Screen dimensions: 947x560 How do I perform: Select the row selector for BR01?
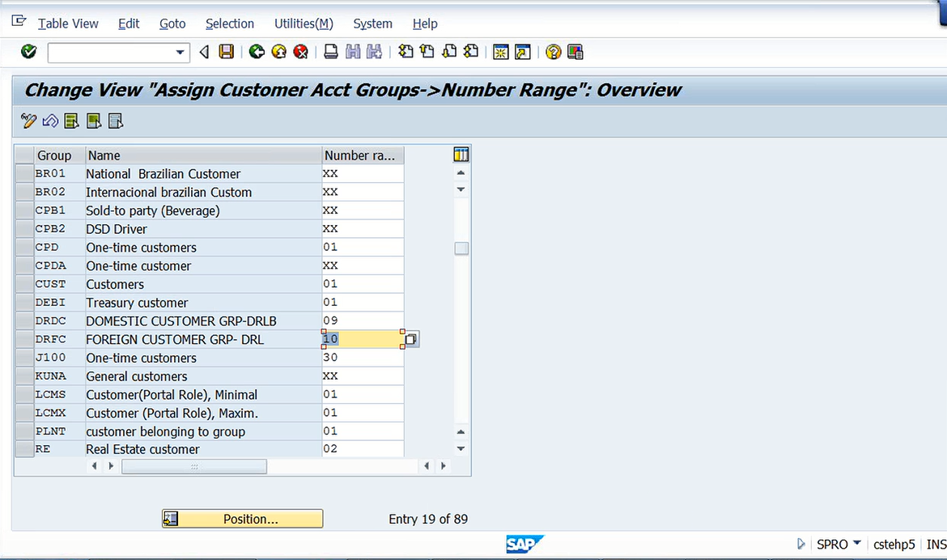(24, 173)
